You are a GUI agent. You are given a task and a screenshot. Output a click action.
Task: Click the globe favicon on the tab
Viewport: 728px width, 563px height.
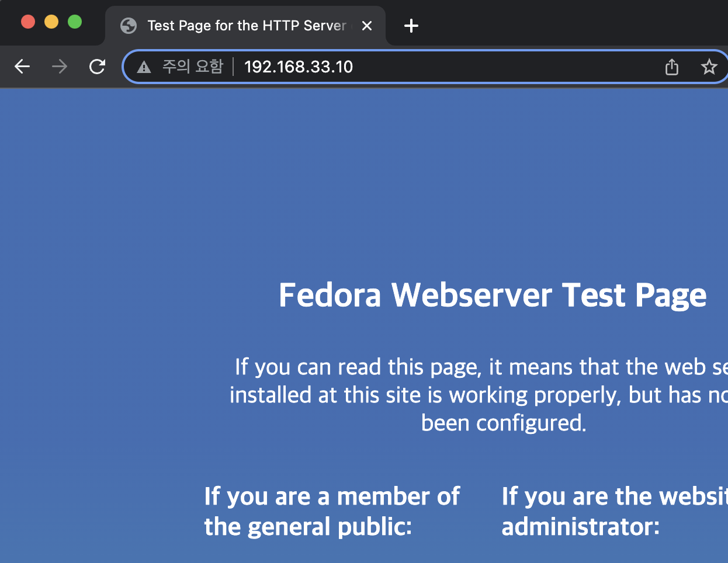(x=128, y=26)
